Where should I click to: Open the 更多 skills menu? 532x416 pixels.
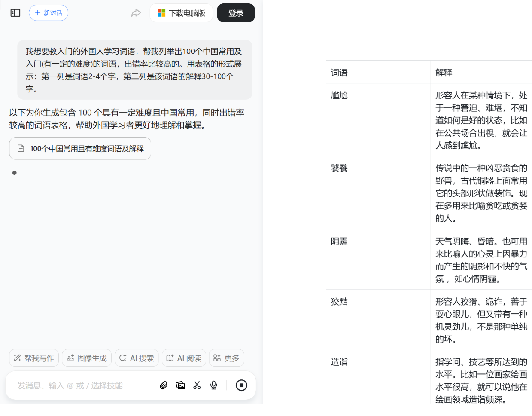click(226, 358)
